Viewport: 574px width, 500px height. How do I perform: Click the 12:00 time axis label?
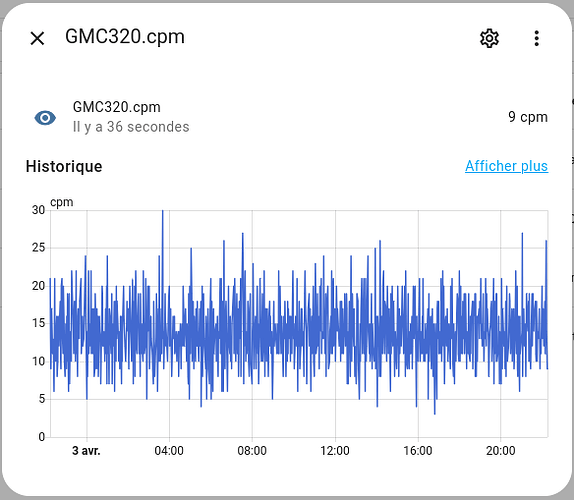point(335,450)
